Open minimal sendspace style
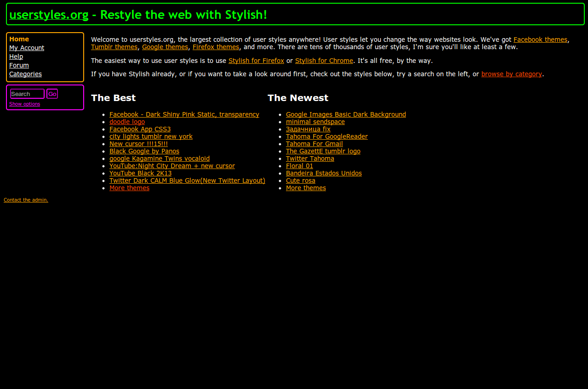The image size is (588, 389). pos(315,122)
